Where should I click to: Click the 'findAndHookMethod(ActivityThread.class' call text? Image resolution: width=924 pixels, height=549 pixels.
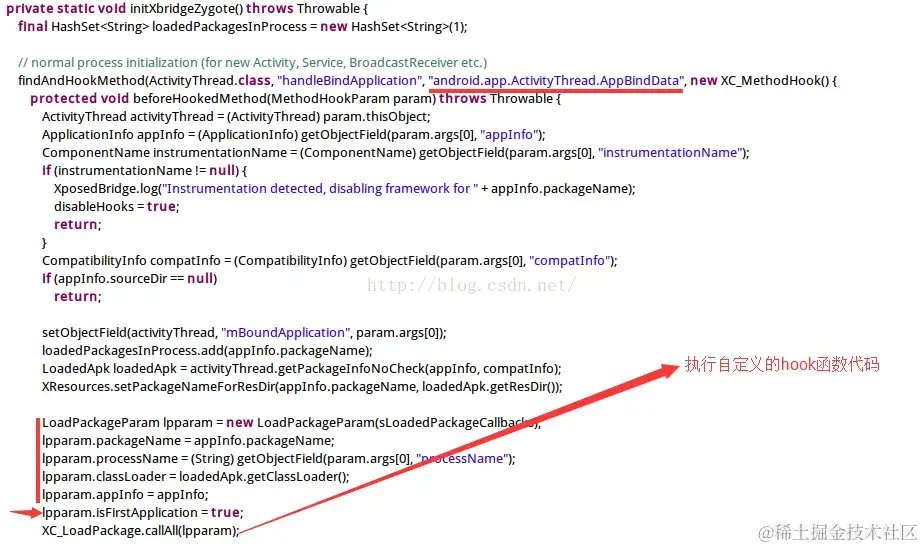pos(144,81)
